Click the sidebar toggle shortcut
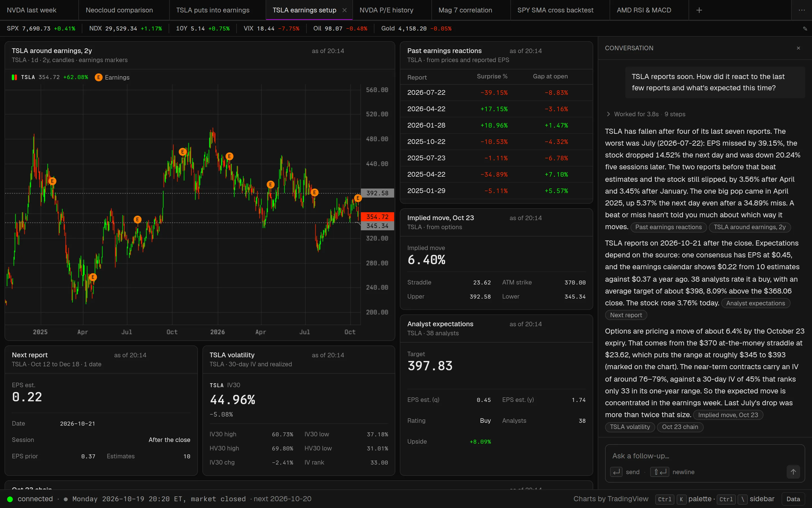The height and width of the screenshot is (508, 812). point(745,499)
